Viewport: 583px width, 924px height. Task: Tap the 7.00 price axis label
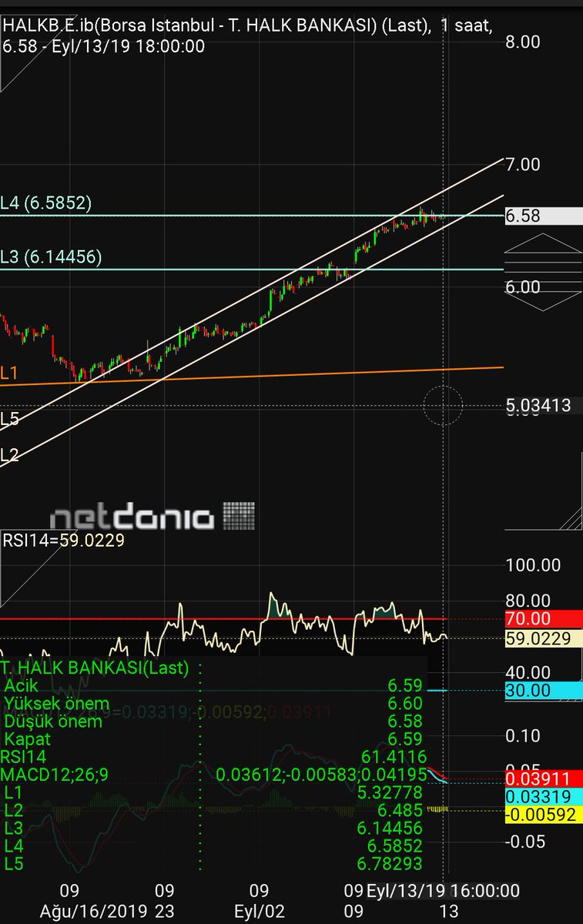click(523, 164)
